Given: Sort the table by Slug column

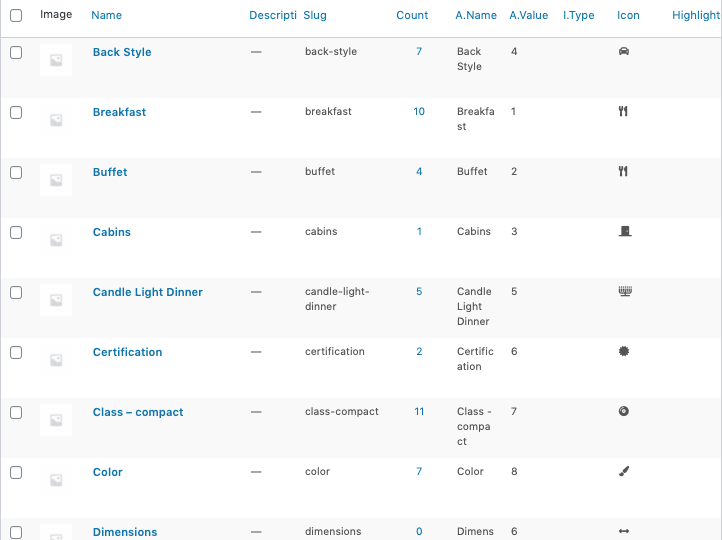Looking at the screenshot, I should tap(315, 15).
